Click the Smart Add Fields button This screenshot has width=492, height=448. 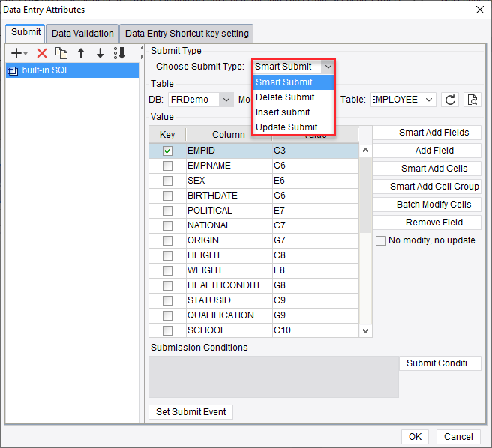pyautogui.click(x=427, y=133)
